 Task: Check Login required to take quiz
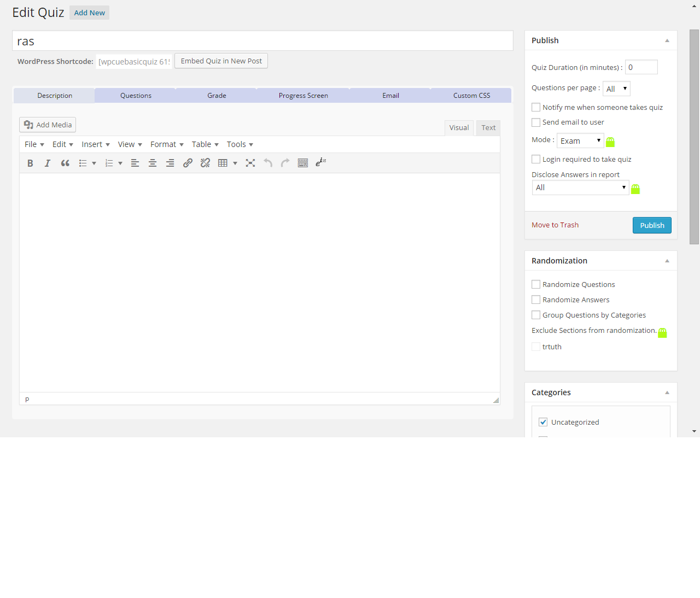coord(536,159)
